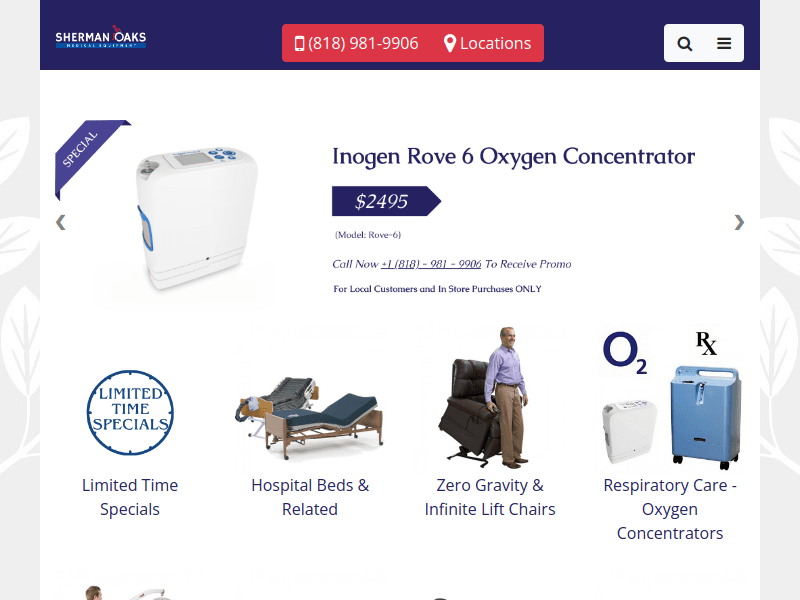Image resolution: width=800 pixels, height=600 pixels.
Task: Open Hospital Beds & Related category
Action: [x=310, y=497]
